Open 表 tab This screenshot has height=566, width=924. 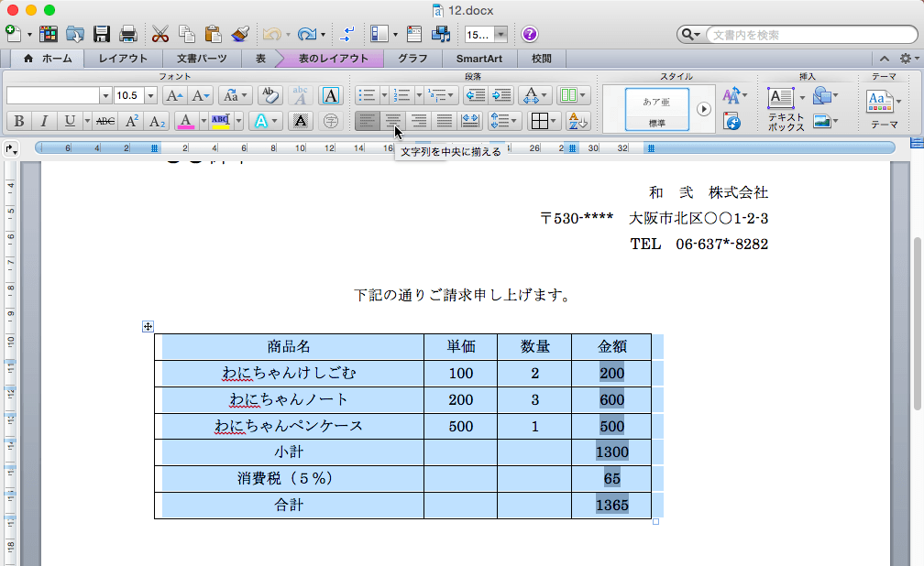coord(260,59)
